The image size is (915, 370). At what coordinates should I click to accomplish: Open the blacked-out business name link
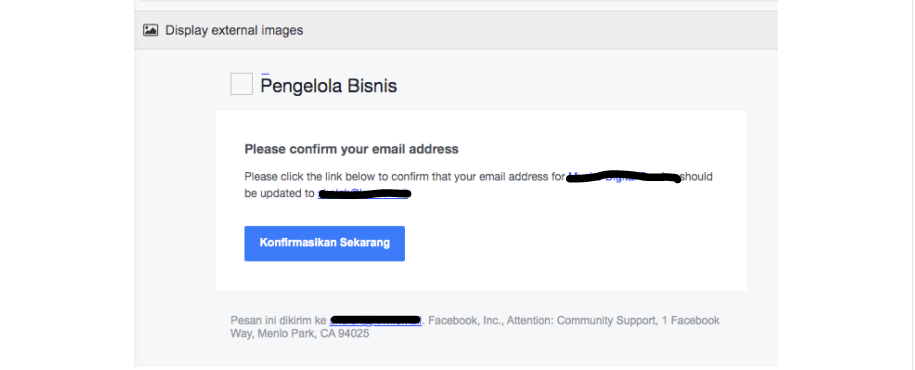pyautogui.click(x=623, y=176)
